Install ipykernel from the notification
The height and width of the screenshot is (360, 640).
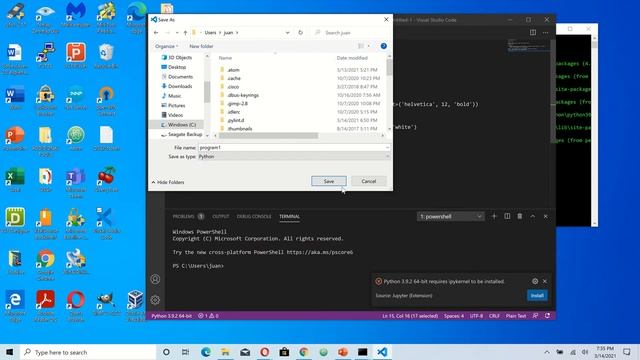tap(537, 296)
